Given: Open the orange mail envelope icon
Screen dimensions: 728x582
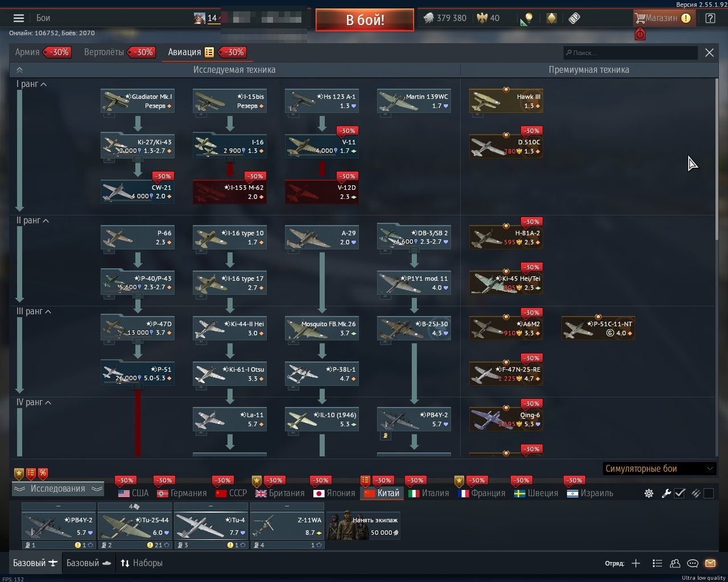Looking at the screenshot, I should tap(710, 563).
